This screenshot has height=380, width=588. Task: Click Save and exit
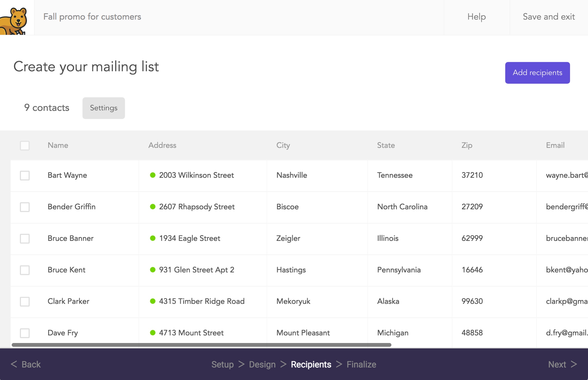[549, 17]
